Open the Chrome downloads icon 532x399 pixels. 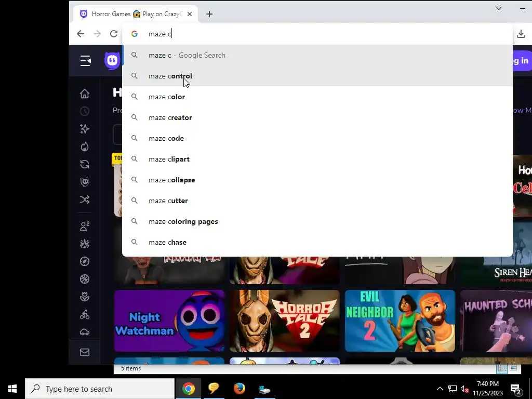click(x=521, y=34)
